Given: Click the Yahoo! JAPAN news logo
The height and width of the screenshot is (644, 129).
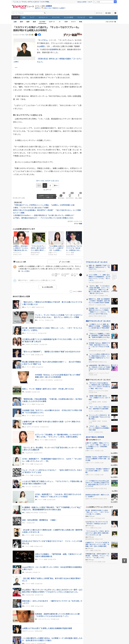Looking at the screenshot, I should tap(23, 7).
